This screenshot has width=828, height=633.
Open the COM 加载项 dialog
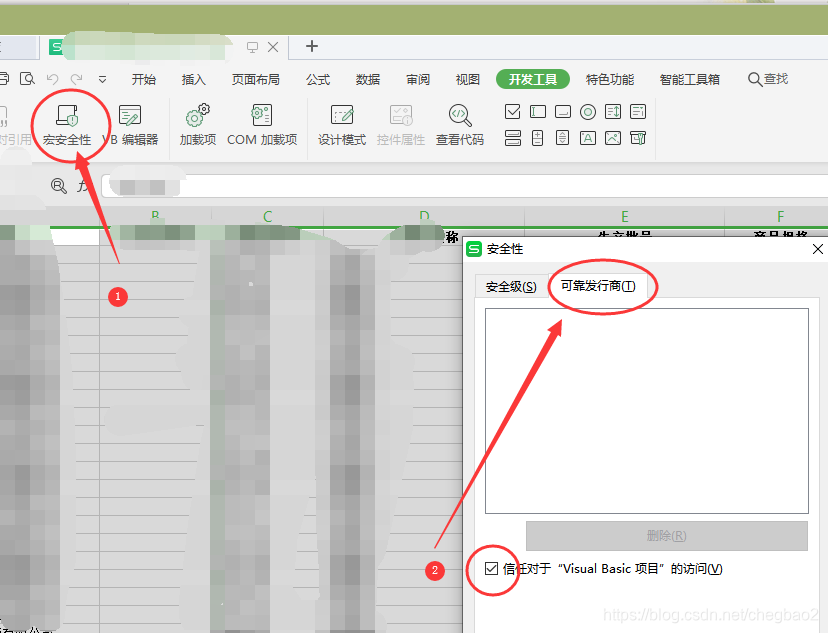[x=262, y=125]
